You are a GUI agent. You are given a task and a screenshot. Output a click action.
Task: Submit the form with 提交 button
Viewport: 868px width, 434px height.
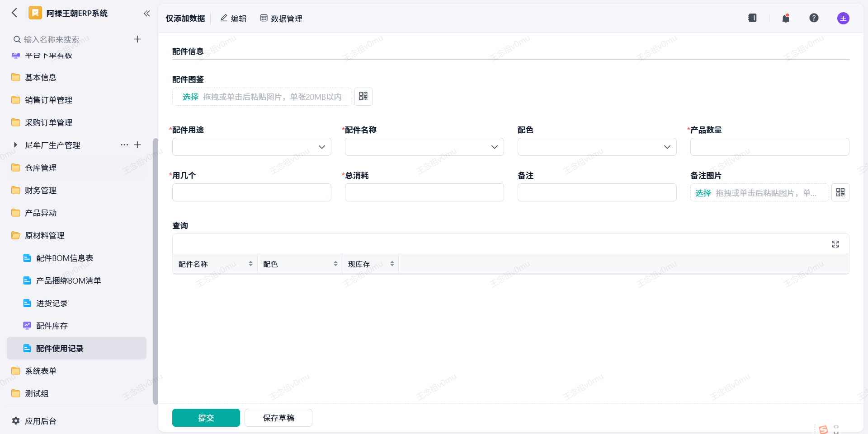(206, 418)
